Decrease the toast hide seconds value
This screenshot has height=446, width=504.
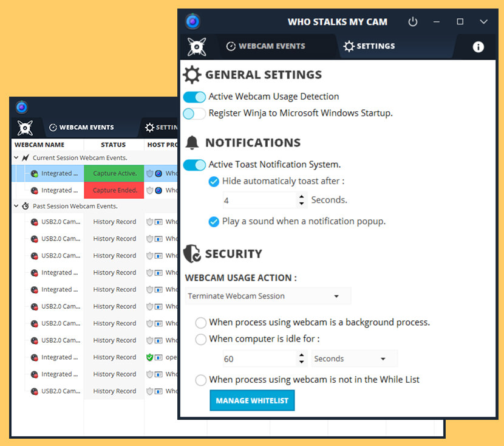click(301, 204)
